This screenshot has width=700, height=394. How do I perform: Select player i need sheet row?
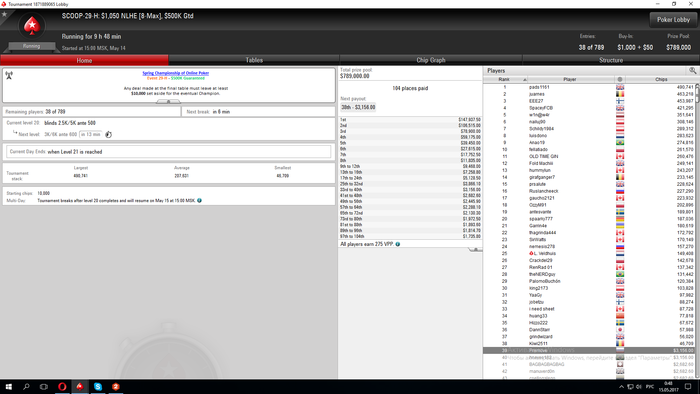589,309
